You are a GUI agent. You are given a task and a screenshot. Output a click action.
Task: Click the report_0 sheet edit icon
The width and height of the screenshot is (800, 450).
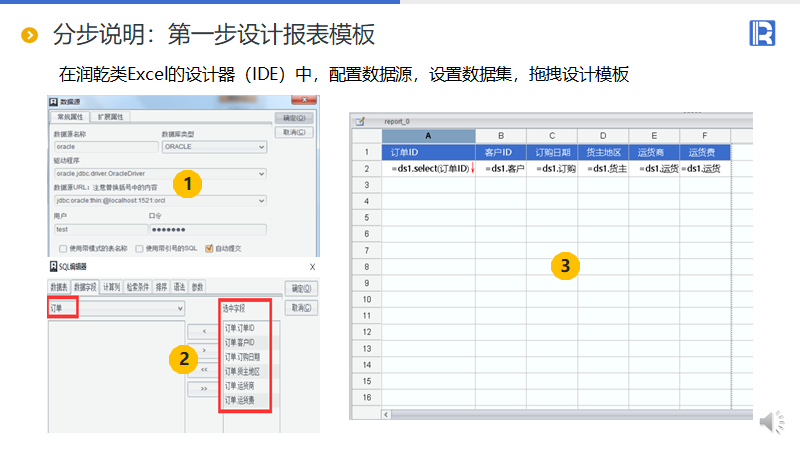361,121
